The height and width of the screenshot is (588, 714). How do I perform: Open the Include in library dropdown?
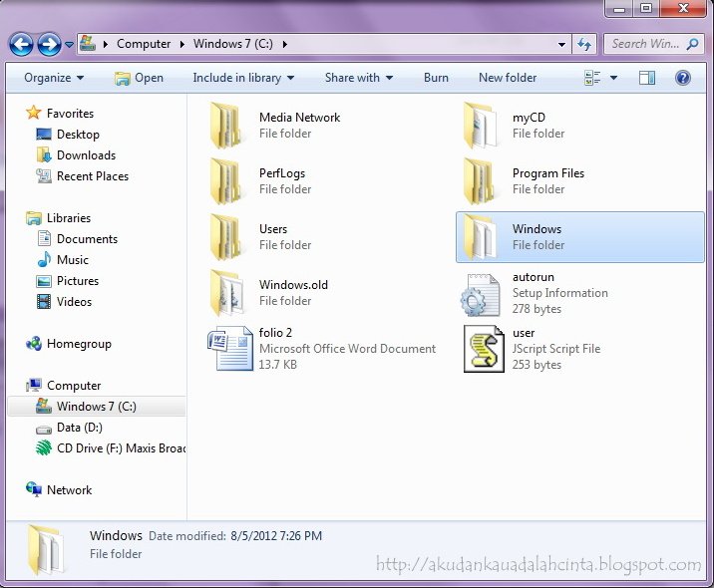pos(243,78)
